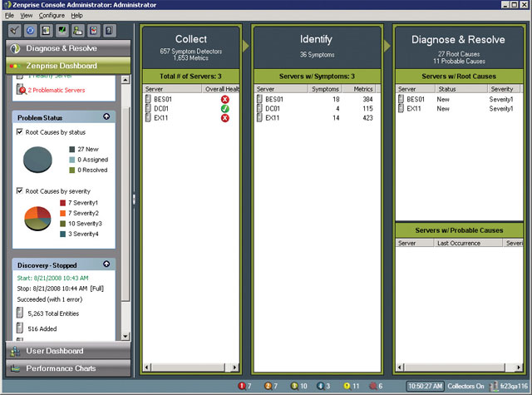The height and width of the screenshot is (395, 532).
Task: Sort Root Causes list by Severity column
Action: (x=504, y=89)
